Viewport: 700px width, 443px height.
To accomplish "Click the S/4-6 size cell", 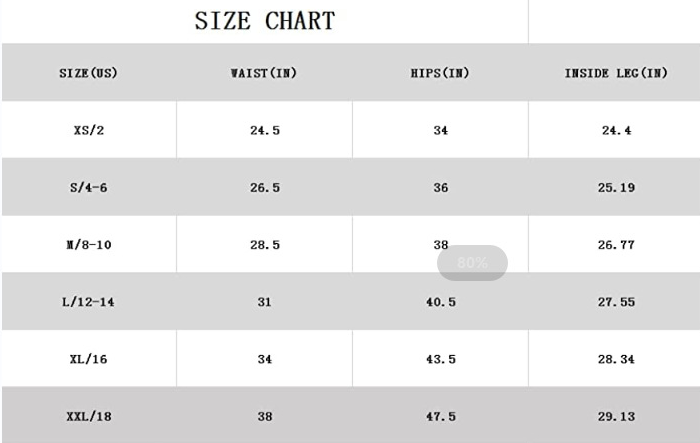I will pos(88,188).
